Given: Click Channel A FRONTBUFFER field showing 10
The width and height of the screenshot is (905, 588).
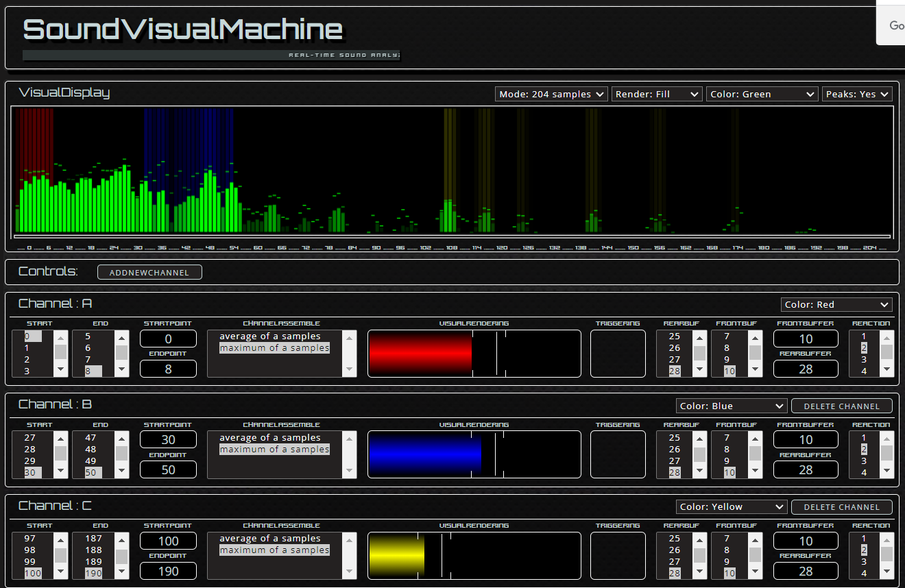Looking at the screenshot, I should 806,339.
